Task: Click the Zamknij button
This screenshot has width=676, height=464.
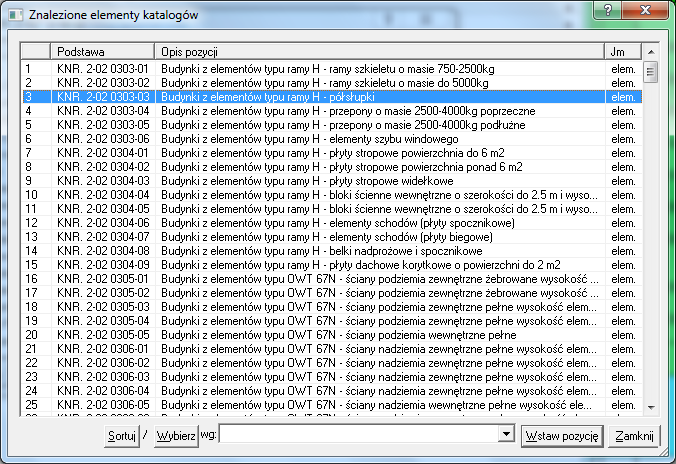Action: (634, 436)
